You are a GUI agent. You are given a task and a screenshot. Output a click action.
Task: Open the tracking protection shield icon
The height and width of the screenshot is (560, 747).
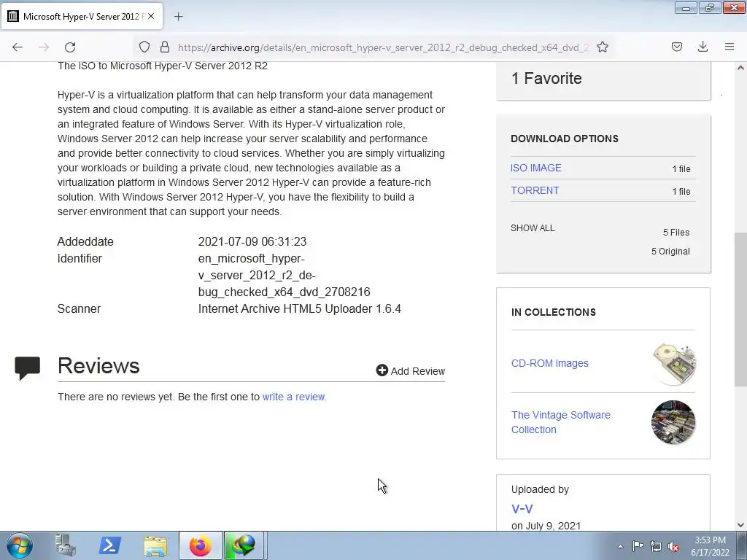144,47
